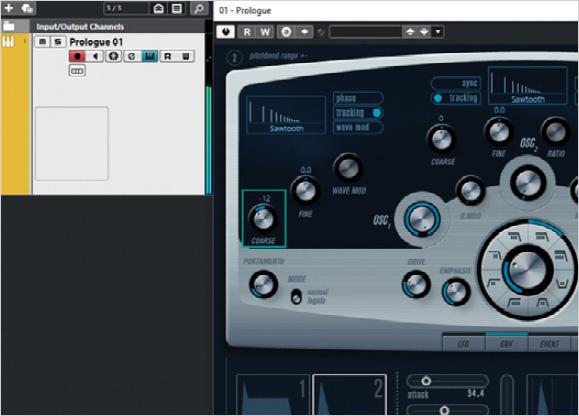579x416 pixels.
Task: Click the OSC 2 Ratio knob
Action: pyautogui.click(x=555, y=132)
